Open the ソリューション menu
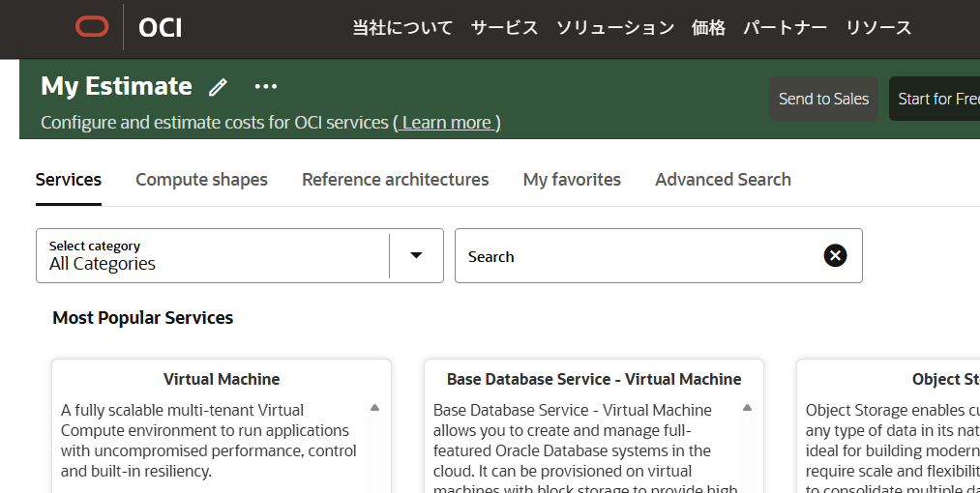The image size is (980, 493). point(615,27)
